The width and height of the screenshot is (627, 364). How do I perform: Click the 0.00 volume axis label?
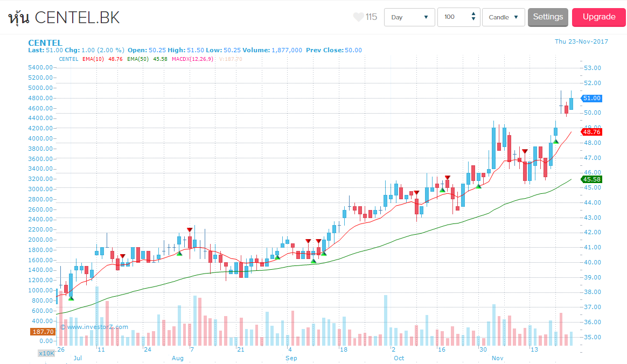(x=46, y=341)
